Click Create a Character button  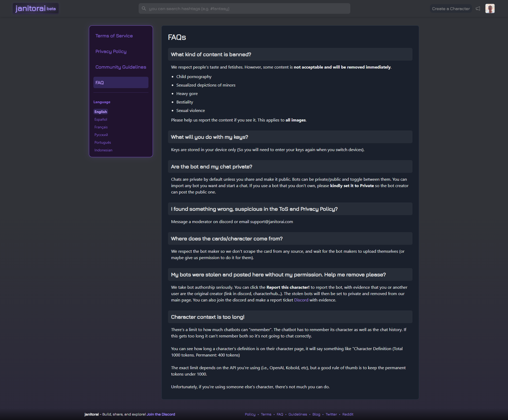(451, 8)
